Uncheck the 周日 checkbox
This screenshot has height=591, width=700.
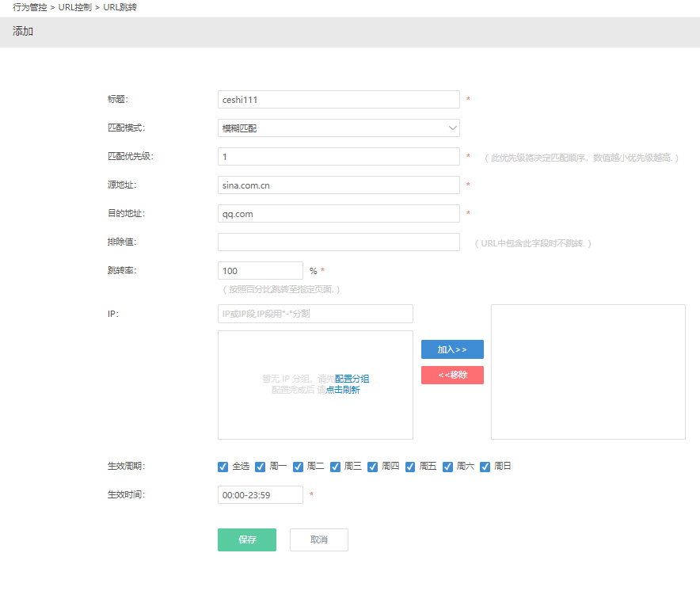click(x=485, y=467)
